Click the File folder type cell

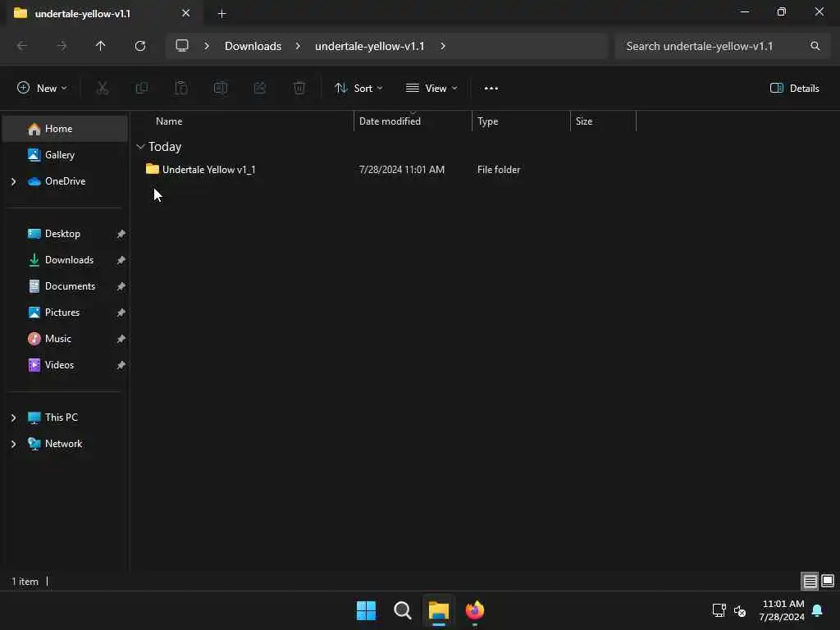[x=499, y=169]
